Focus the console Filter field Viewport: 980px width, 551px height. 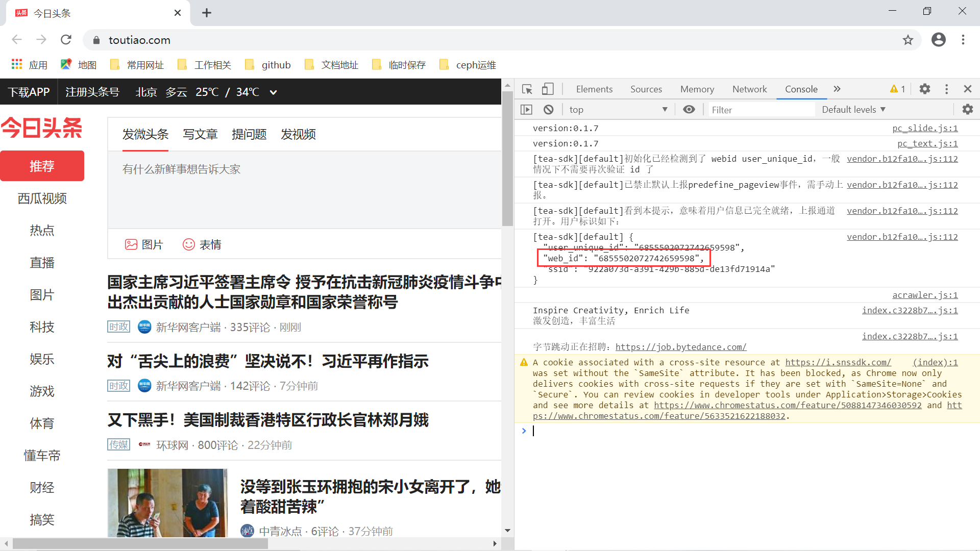coord(762,110)
